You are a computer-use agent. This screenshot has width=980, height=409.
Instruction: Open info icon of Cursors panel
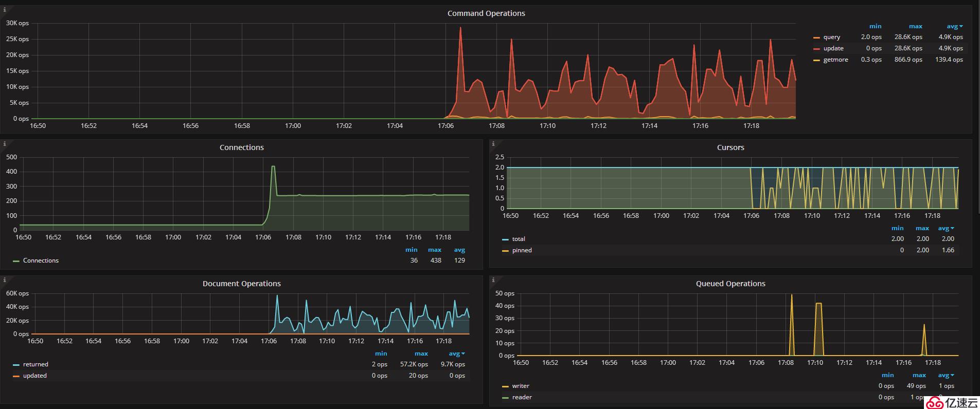click(493, 144)
